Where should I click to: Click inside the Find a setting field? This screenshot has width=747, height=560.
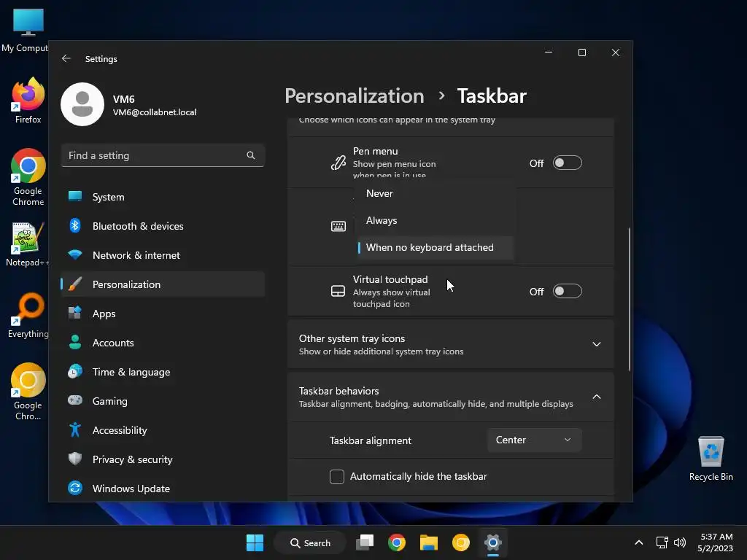coord(163,155)
